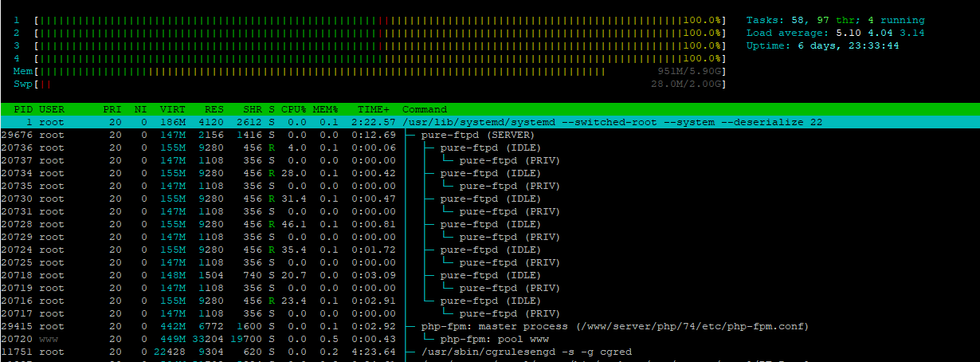The width and height of the screenshot is (980, 362).
Task: Select process row with PID 20717
Action: click(x=490, y=313)
